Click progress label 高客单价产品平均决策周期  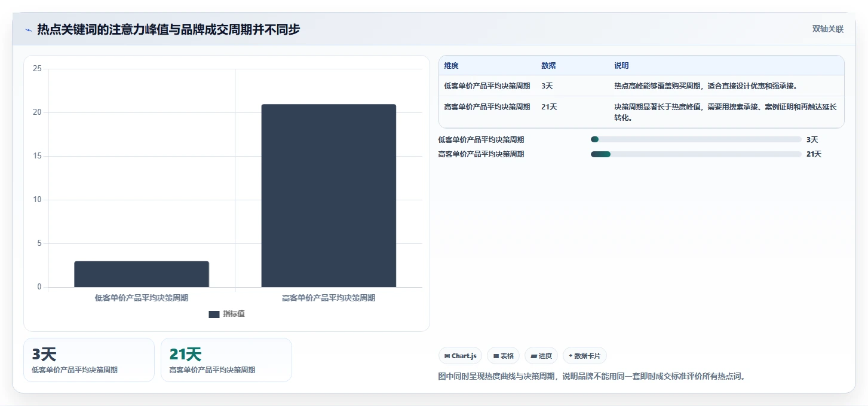point(481,154)
